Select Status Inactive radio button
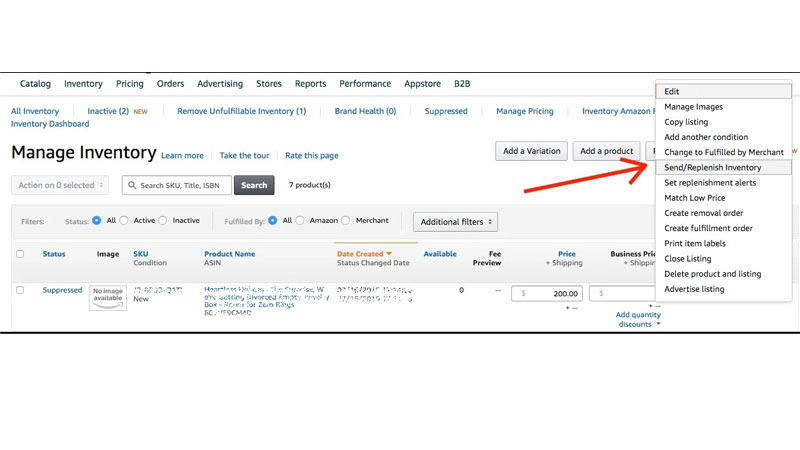This screenshot has width=800, height=450. click(163, 220)
